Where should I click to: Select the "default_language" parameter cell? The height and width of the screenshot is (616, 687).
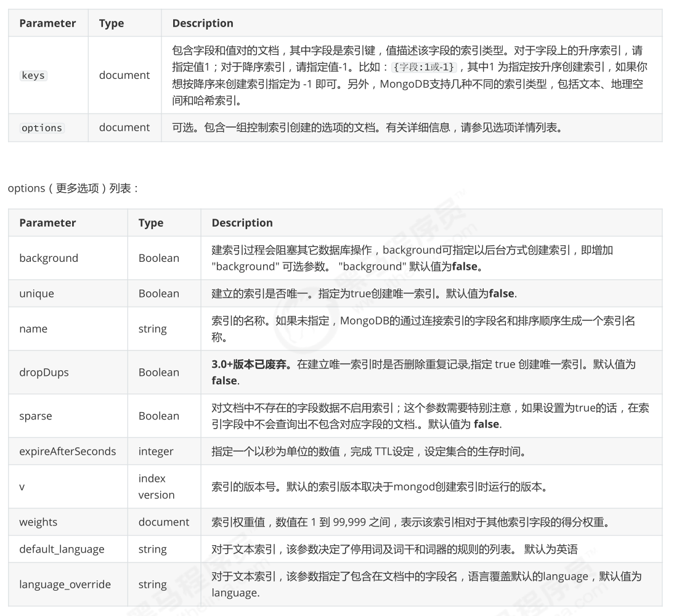pyautogui.click(x=62, y=549)
